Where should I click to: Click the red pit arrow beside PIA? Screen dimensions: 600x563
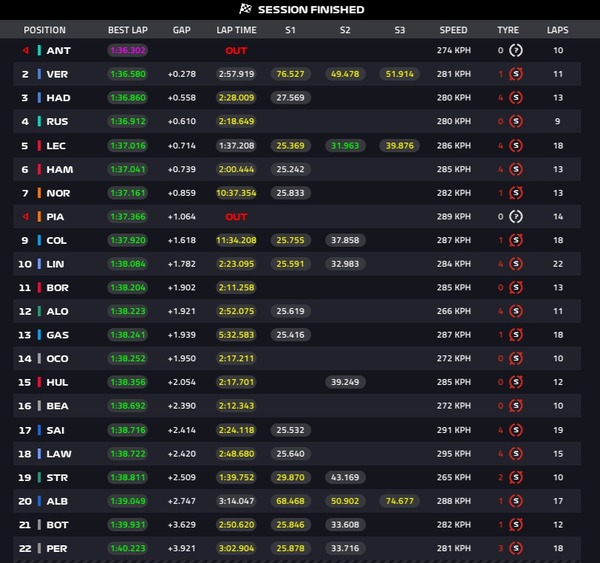pos(26,217)
